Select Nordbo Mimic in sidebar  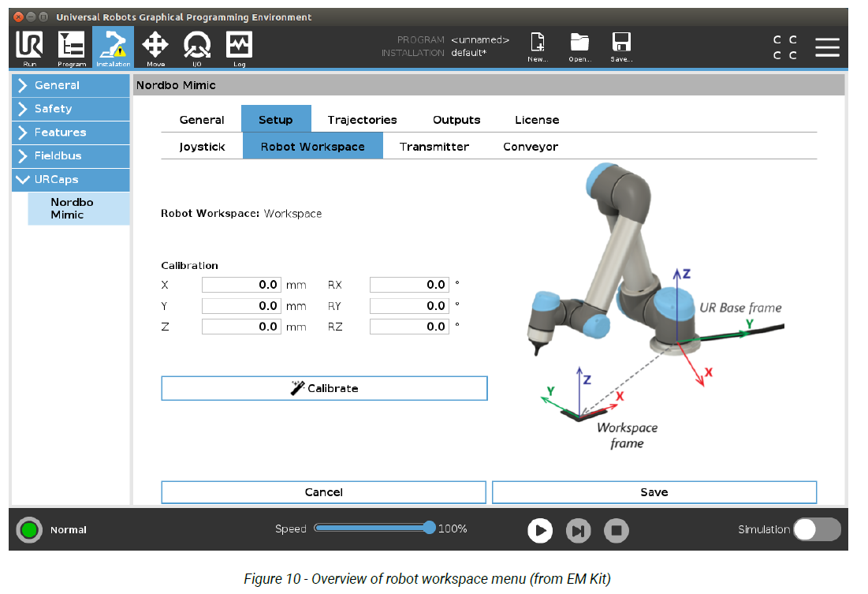click(x=79, y=208)
